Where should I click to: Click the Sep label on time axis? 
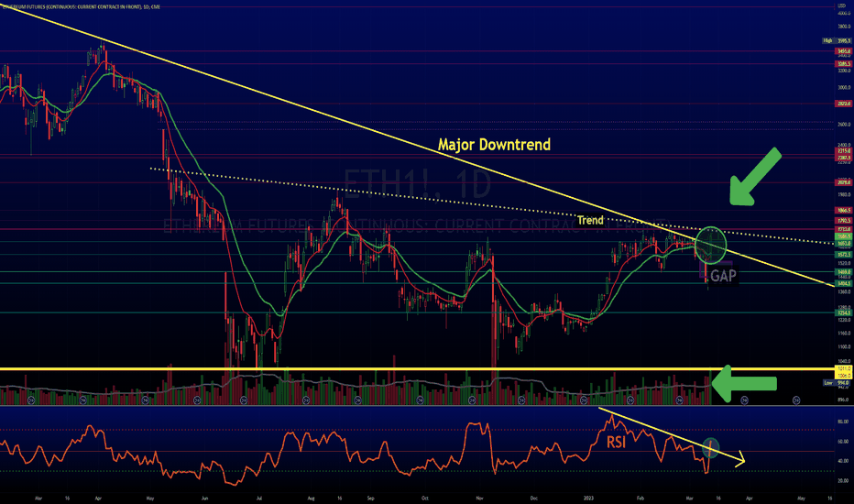(370, 498)
